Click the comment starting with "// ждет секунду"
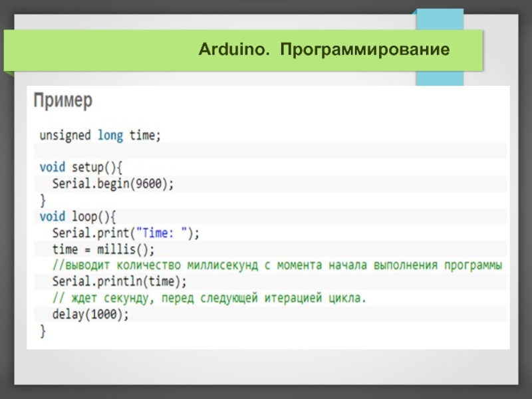The height and width of the screenshot is (399, 532). [x=209, y=298]
